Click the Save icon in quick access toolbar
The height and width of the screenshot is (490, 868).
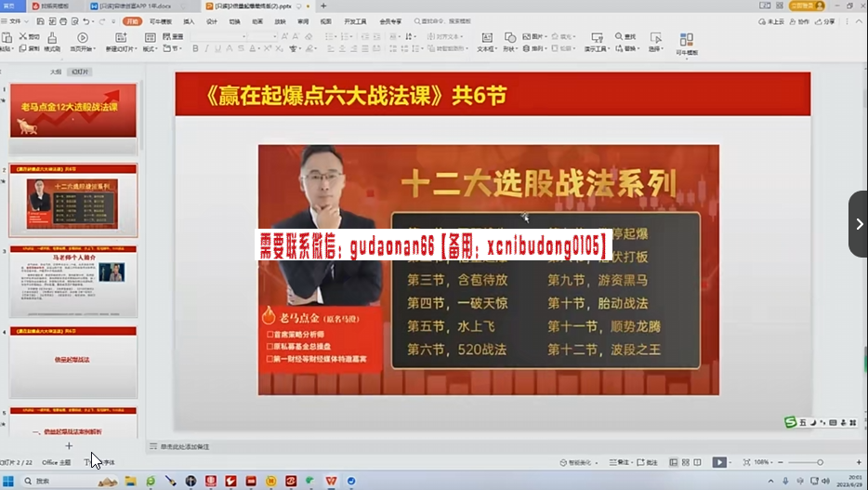coord(40,21)
